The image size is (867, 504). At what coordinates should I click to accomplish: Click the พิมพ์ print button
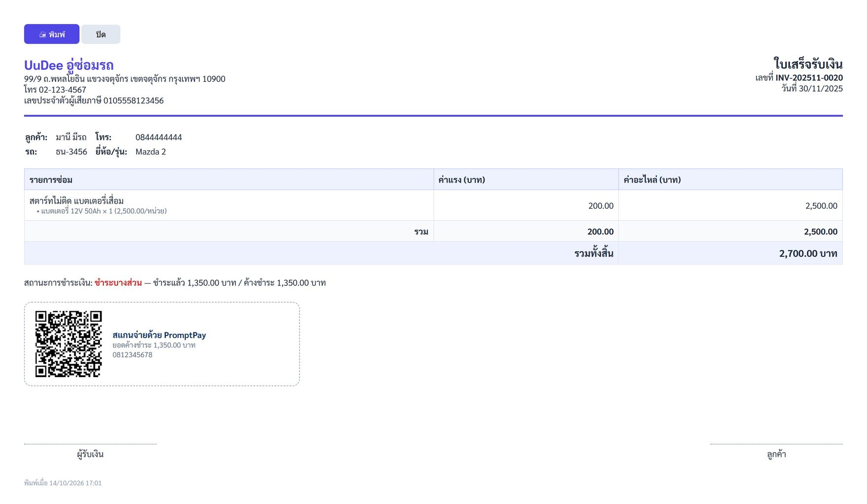point(52,34)
